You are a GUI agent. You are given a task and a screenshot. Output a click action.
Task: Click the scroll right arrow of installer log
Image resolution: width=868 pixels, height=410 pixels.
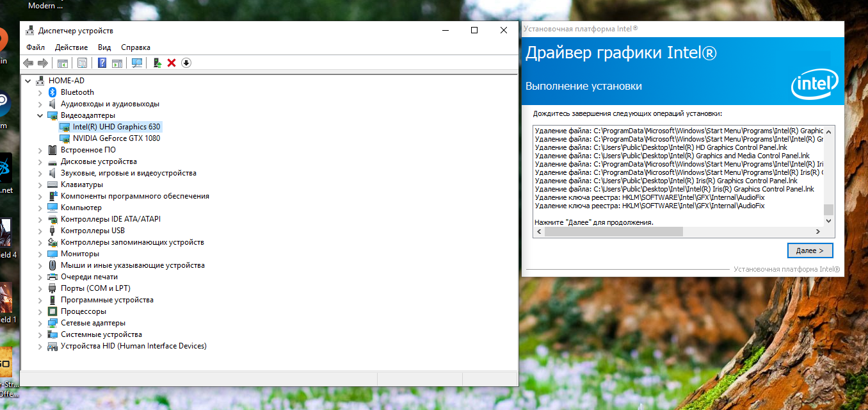[x=818, y=231]
